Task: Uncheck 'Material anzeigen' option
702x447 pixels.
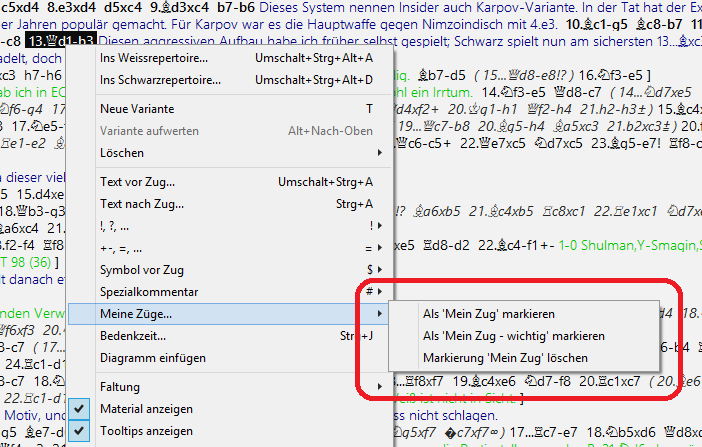Action: pyautogui.click(x=148, y=408)
